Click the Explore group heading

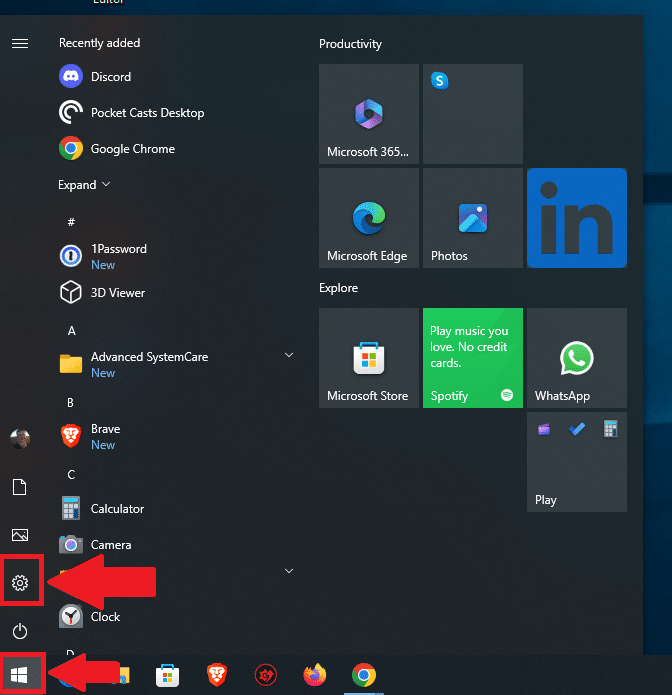click(x=338, y=288)
